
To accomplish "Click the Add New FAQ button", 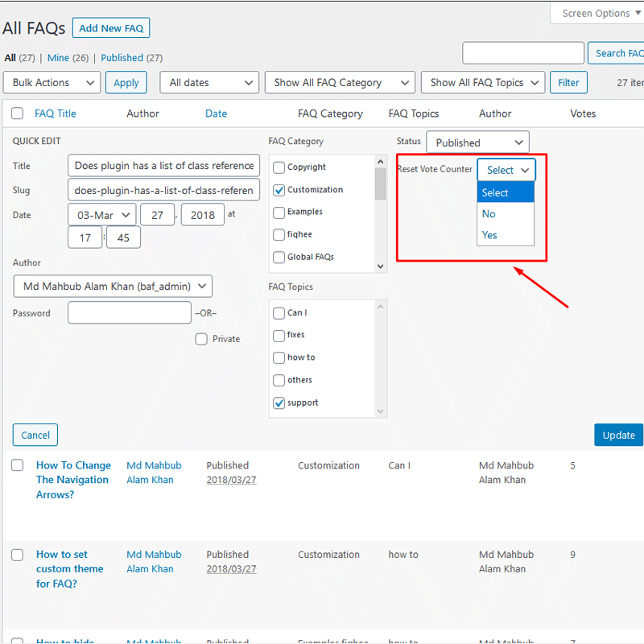I will pos(111,28).
